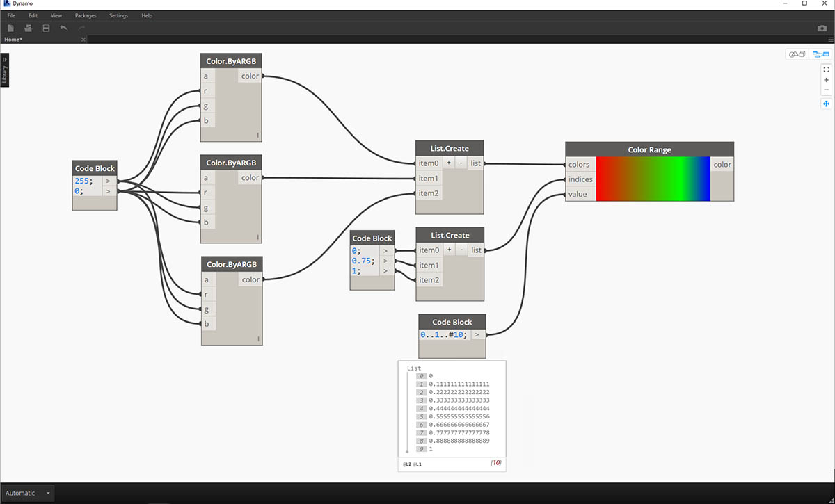Toggle the graph view navigation mode
Viewport: 835px width, 504px height.
click(821, 54)
